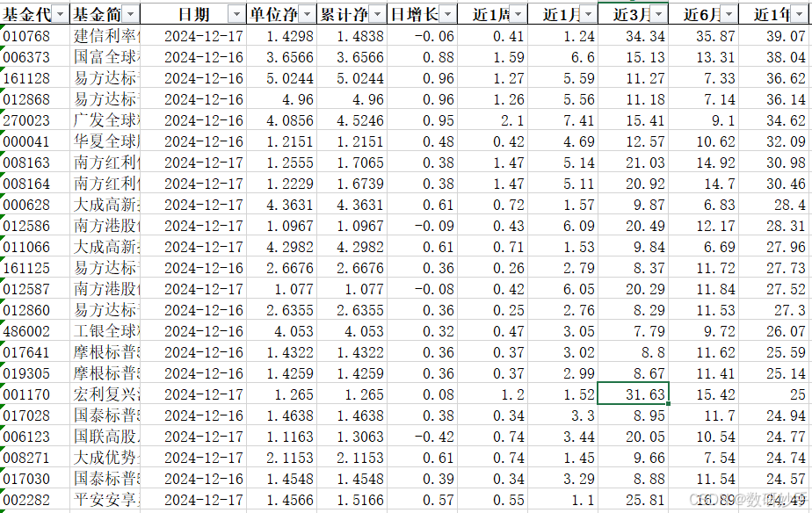Select the 近1年 value 39.07
Image resolution: width=812 pixels, height=513 pixels.
click(x=775, y=36)
